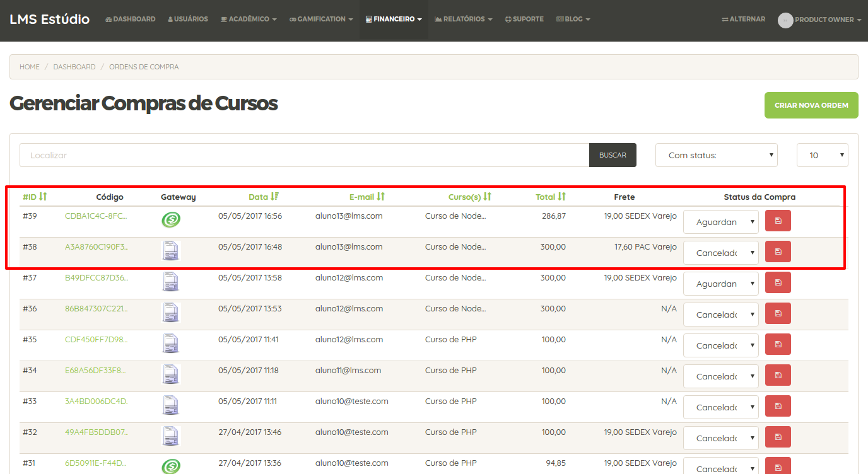This screenshot has width=868, height=474.
Task: Click the boleto gateway icon on order #38
Action: [x=171, y=251]
